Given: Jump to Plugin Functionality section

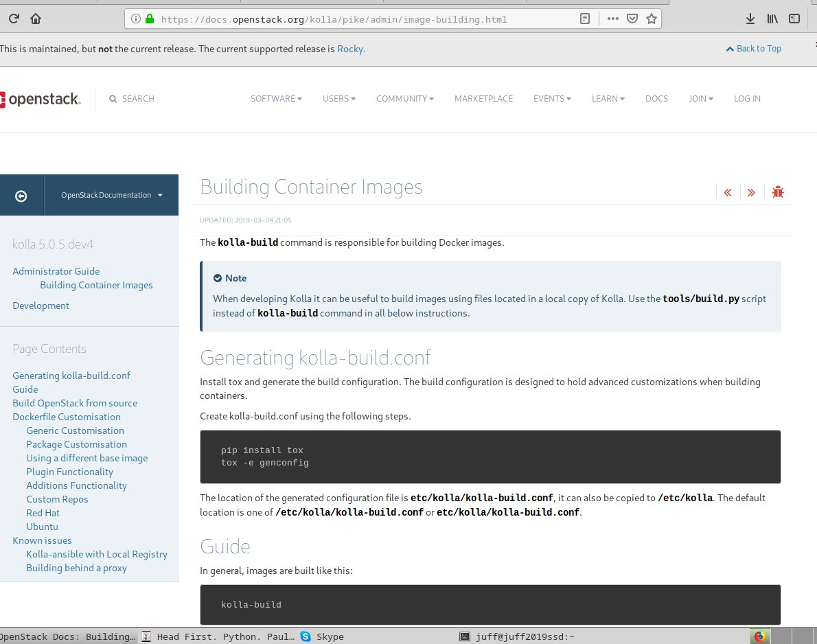Looking at the screenshot, I should 70,472.
